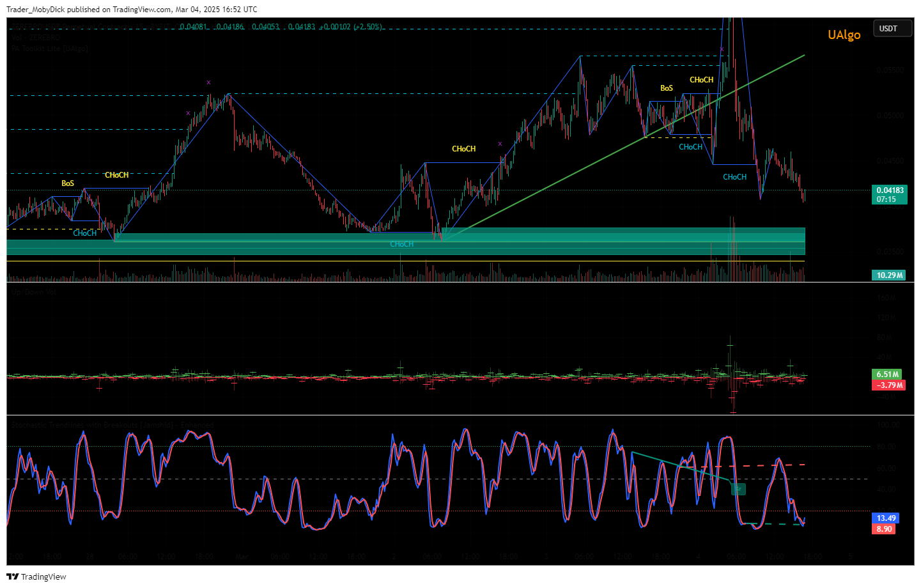Select the red 8.90 stochastic value label
This screenshot has height=588, width=921.
coord(884,529)
